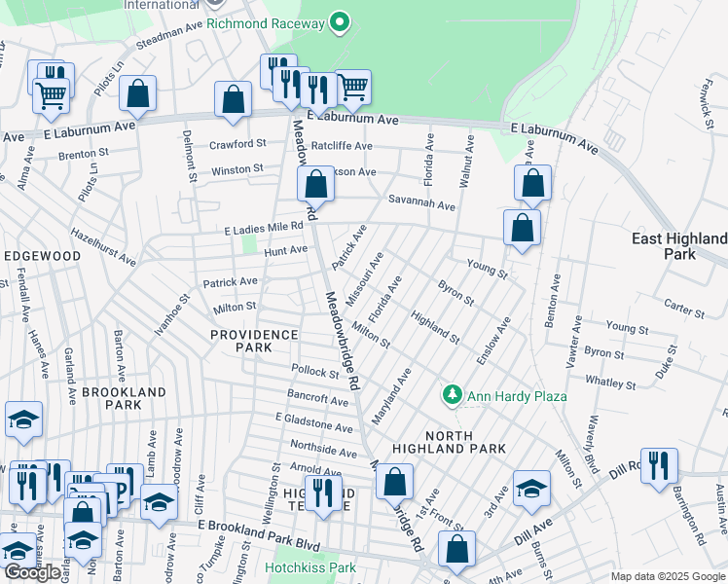Open the shopping cart marker near Richmond Raceway

click(x=352, y=88)
